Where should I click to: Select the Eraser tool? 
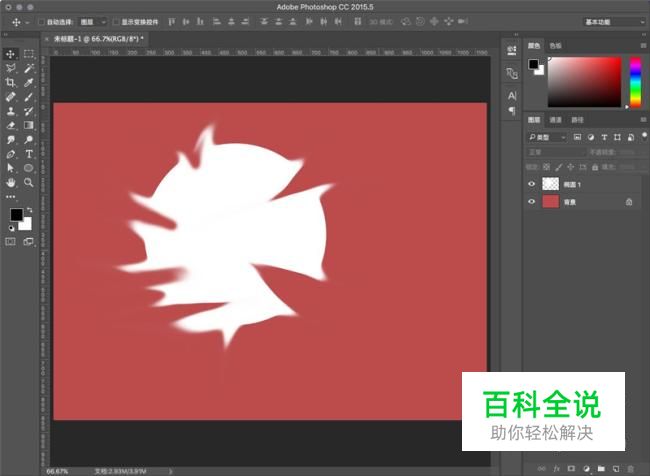pos(11,126)
